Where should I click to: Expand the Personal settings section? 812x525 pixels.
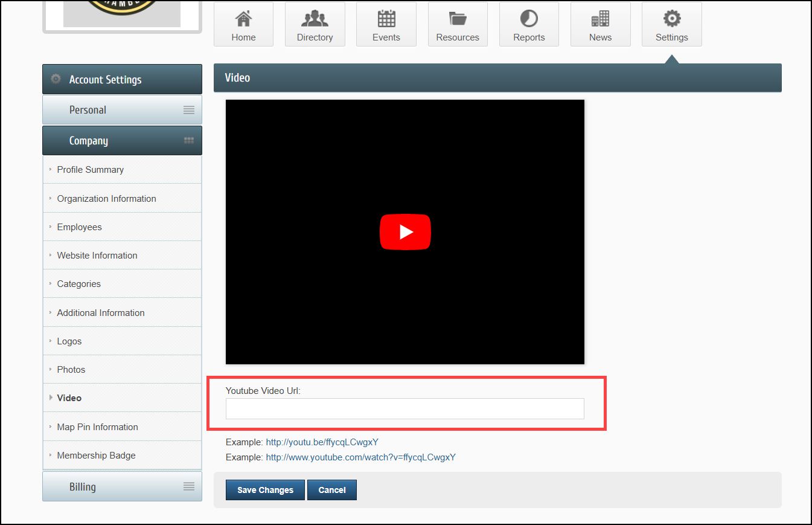pyautogui.click(x=122, y=110)
